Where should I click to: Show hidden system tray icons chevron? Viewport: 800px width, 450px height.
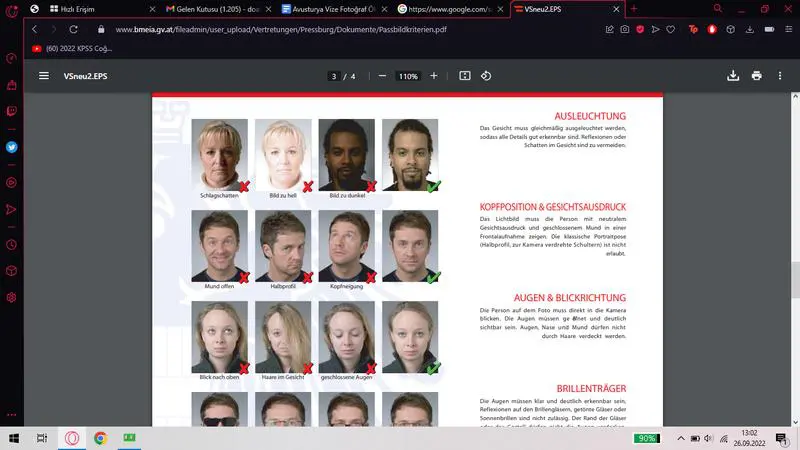point(681,438)
